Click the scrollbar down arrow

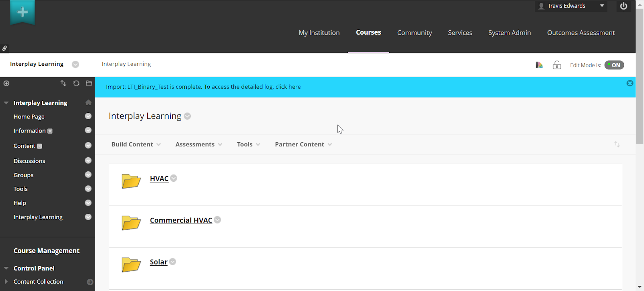coord(640,287)
